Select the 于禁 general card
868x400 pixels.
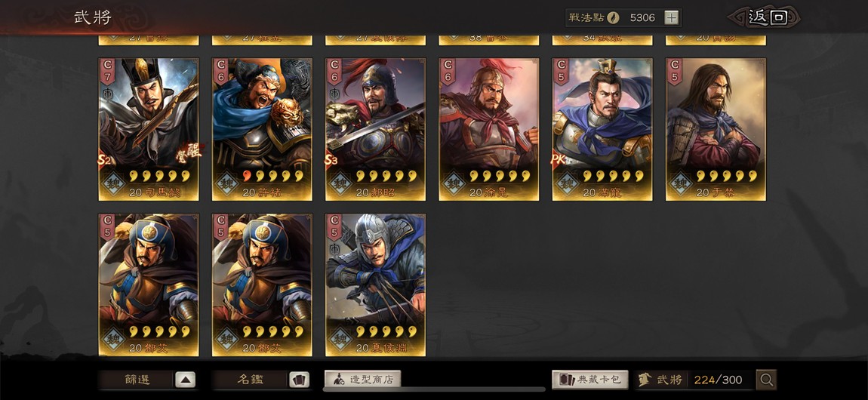[716, 130]
